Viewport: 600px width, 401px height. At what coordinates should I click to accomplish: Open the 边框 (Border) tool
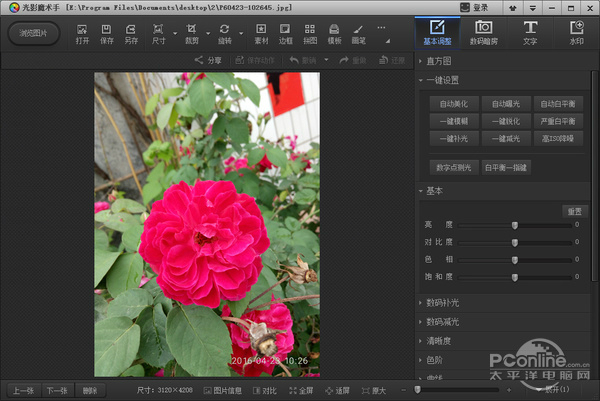(286, 32)
